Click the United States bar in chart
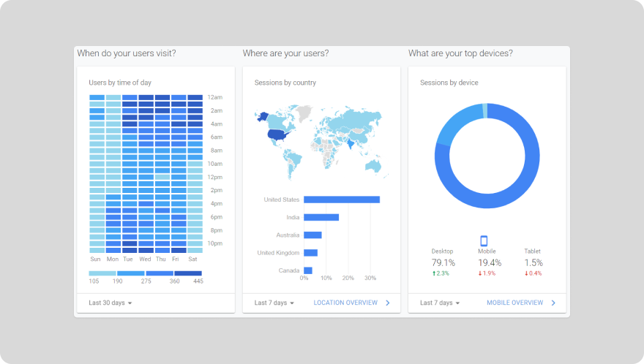This screenshot has height=364, width=644. [x=341, y=200]
